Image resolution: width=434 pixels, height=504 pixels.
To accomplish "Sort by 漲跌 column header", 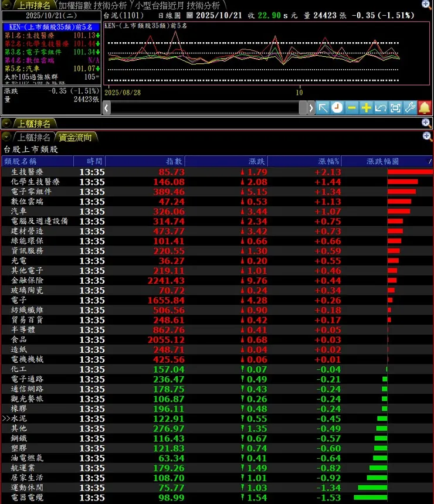I will (226, 161).
